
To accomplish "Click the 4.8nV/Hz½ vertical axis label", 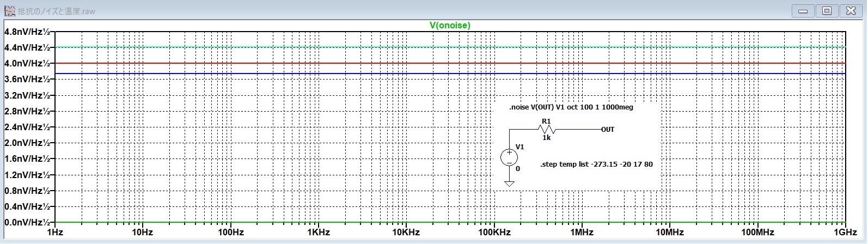I will 27,32.
